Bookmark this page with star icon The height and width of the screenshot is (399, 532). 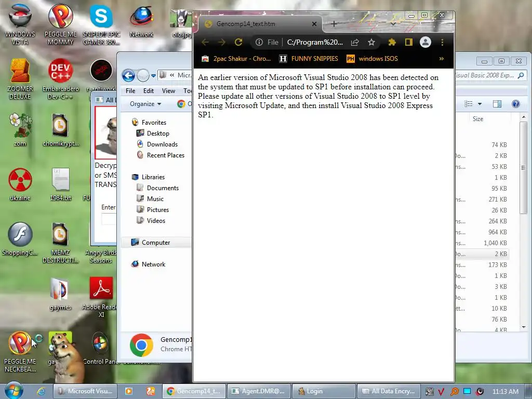371,42
